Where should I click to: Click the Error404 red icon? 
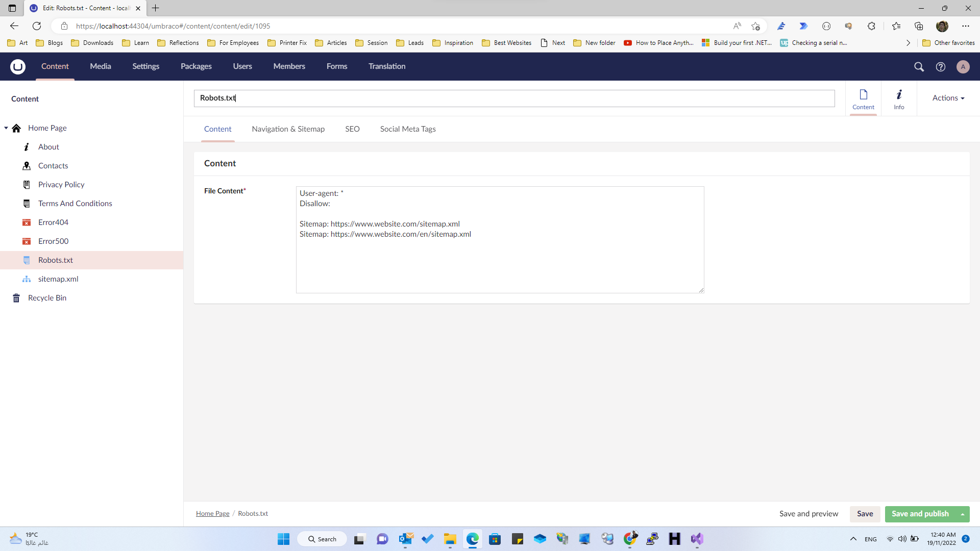(x=27, y=222)
